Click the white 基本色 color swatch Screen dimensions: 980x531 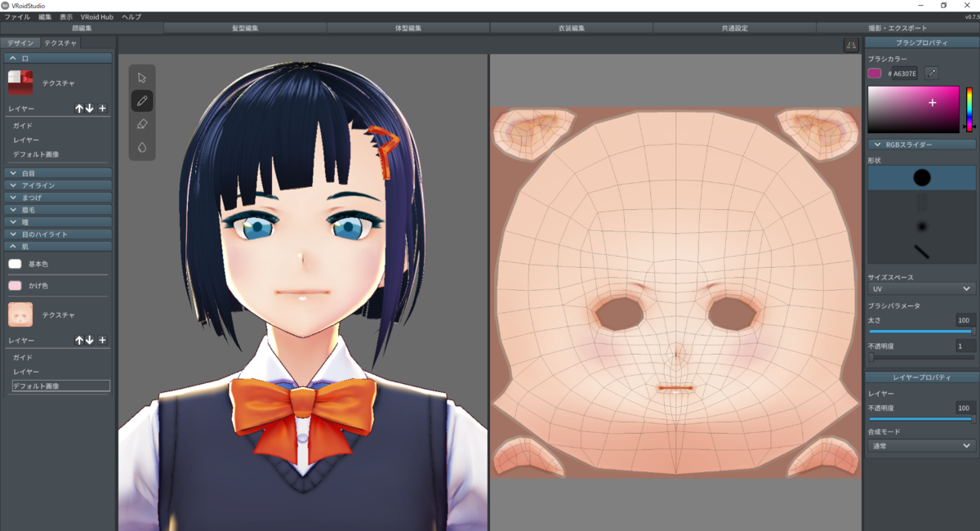coord(15,264)
